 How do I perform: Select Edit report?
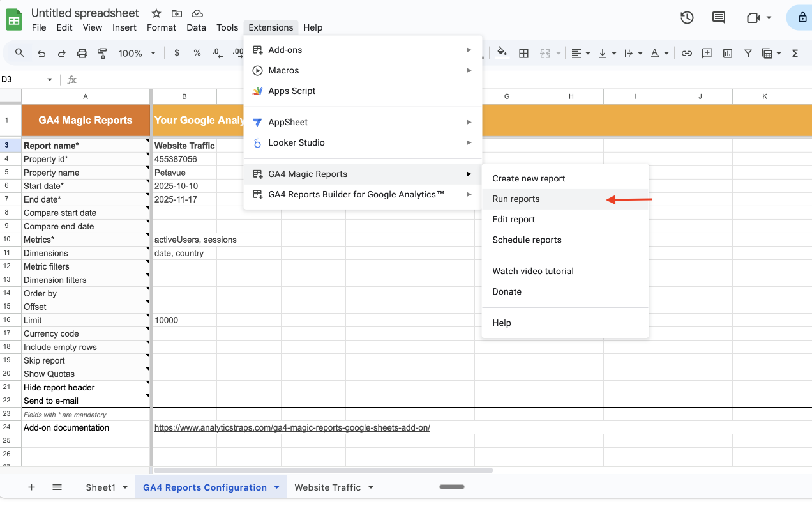(565, 219)
